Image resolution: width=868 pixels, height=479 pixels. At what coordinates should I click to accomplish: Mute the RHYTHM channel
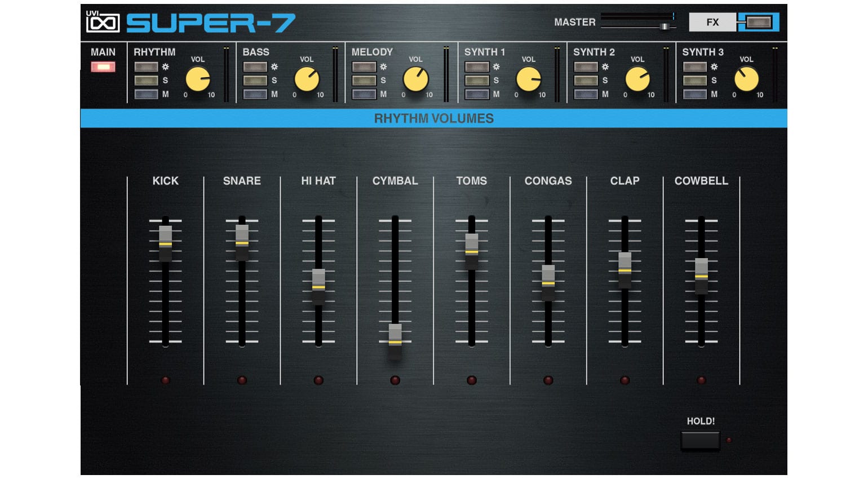click(146, 94)
